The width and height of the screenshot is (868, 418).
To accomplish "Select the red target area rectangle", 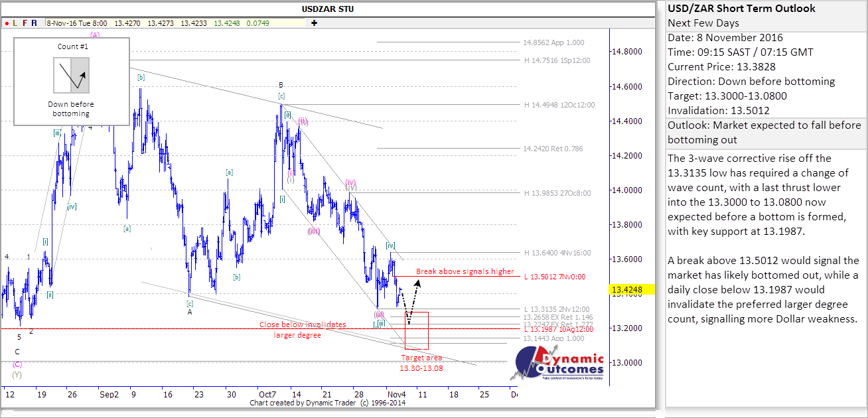I will [416, 330].
